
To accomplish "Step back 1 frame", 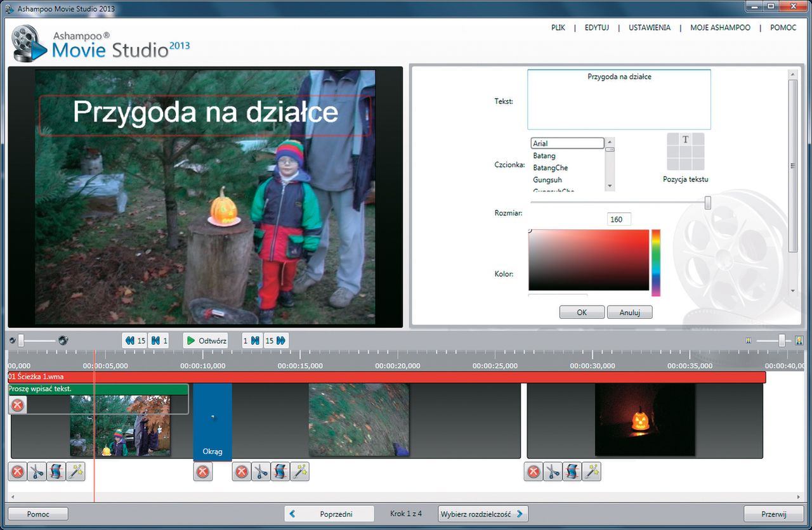I will click(x=159, y=340).
